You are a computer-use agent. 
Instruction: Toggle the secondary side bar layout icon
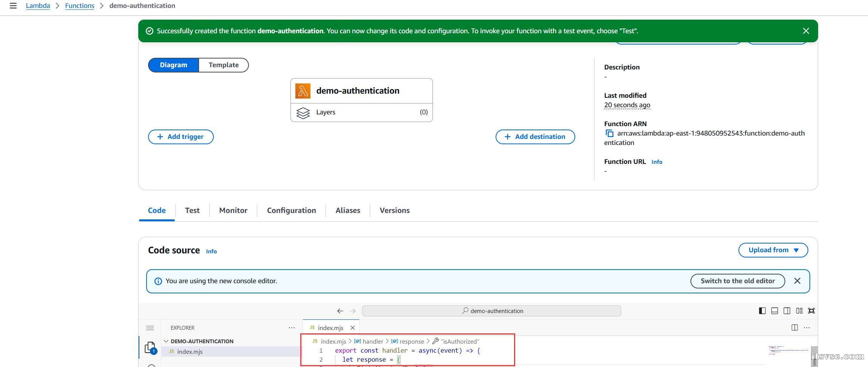(787, 311)
